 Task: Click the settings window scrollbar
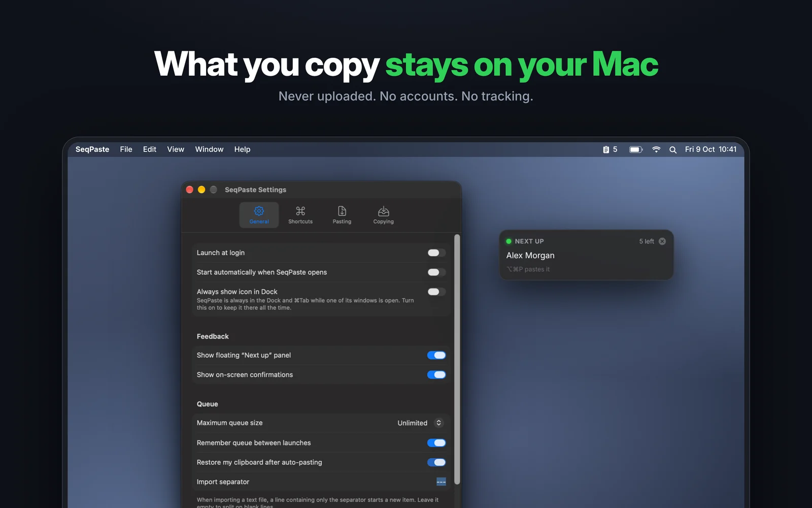pyautogui.click(x=457, y=359)
